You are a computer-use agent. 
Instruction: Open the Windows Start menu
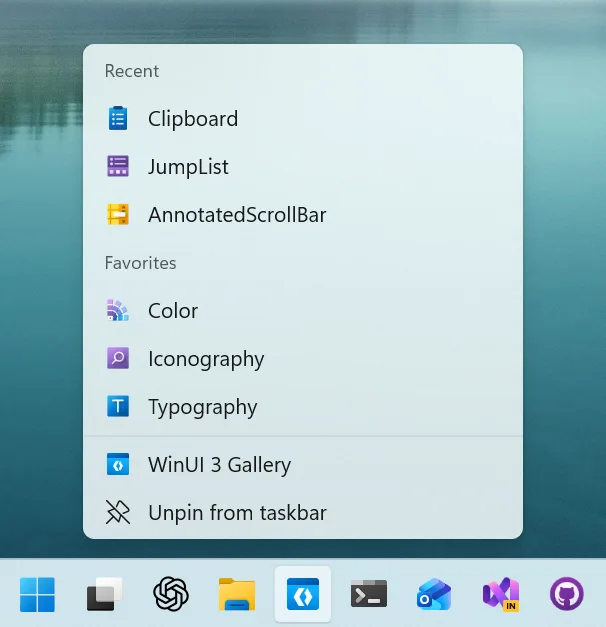pyautogui.click(x=38, y=594)
